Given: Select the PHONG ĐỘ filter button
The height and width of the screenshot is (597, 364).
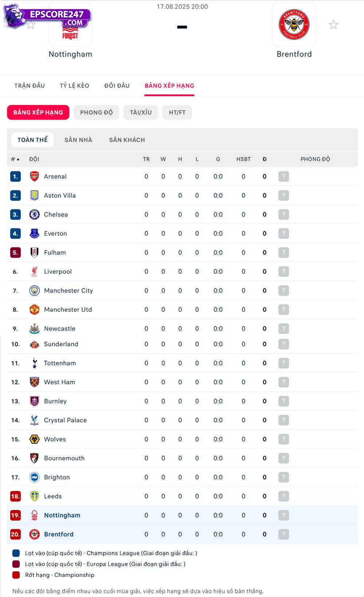Looking at the screenshot, I should pyautogui.click(x=96, y=113).
